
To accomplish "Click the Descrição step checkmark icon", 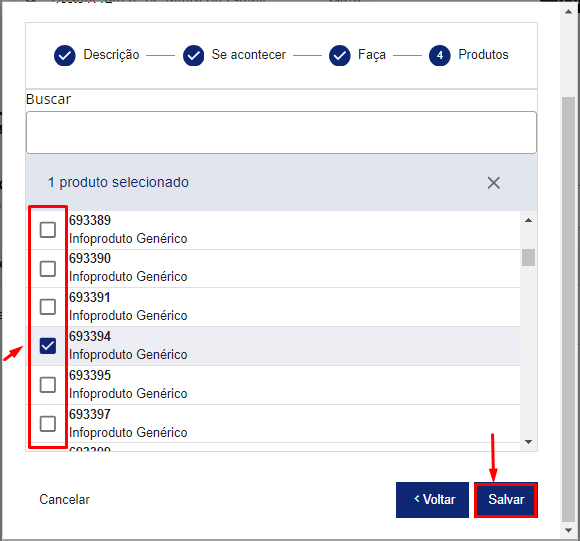I will (64, 55).
